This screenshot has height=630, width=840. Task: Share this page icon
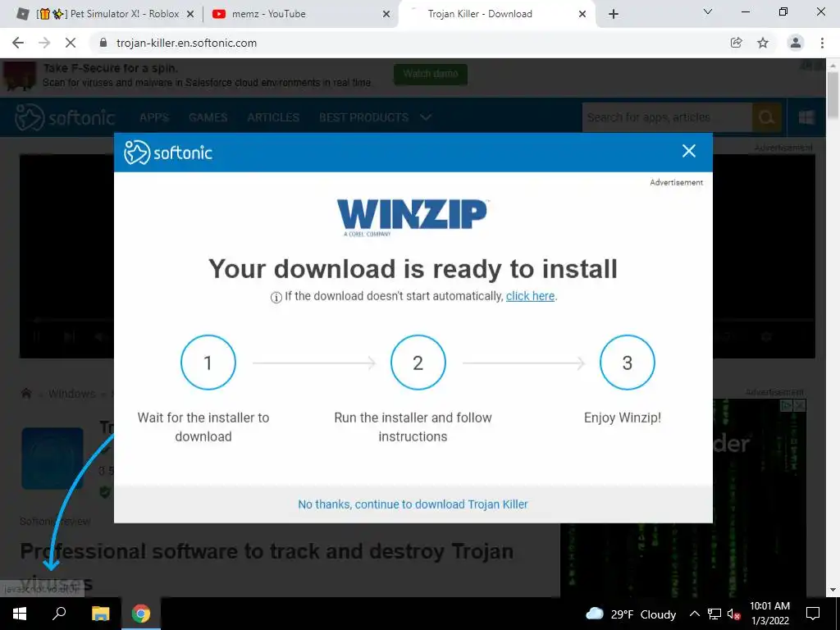click(x=737, y=43)
